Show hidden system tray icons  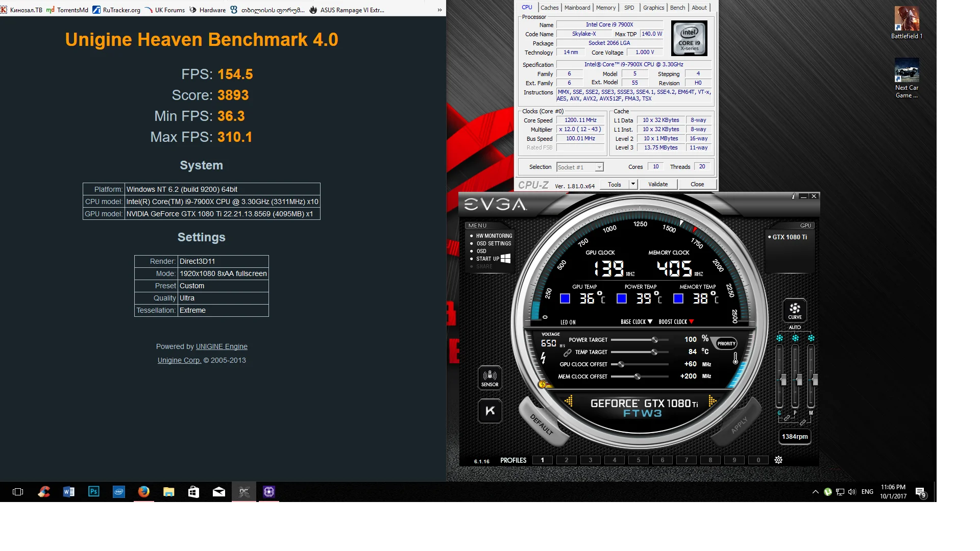[815, 492]
